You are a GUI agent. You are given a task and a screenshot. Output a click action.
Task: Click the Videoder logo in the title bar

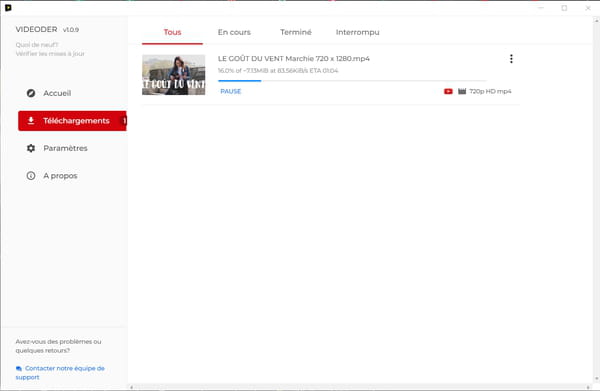8,8
